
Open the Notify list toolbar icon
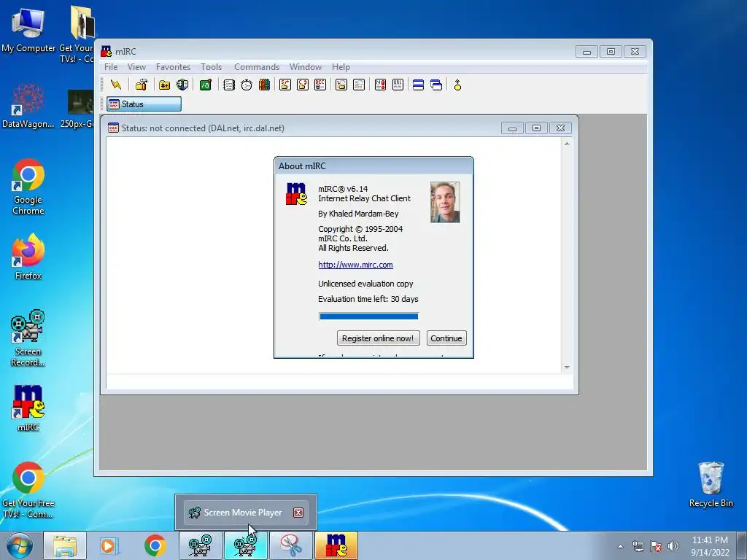pyautogui.click(x=380, y=85)
